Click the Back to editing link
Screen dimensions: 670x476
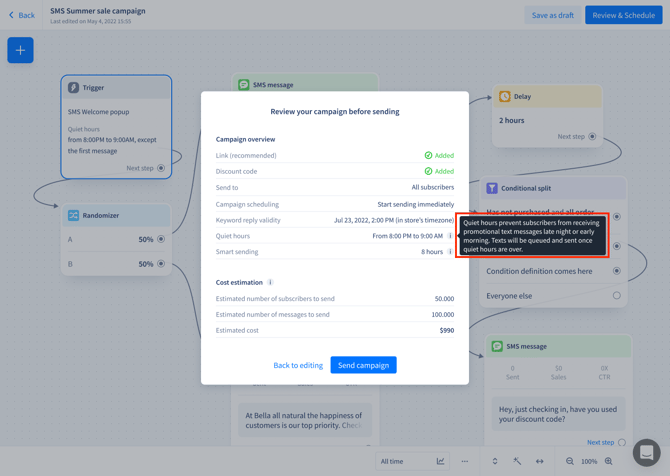[x=298, y=365]
